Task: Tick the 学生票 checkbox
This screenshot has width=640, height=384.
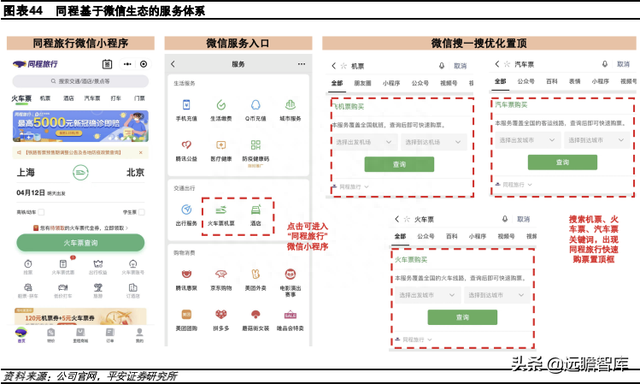Action: pos(141,212)
